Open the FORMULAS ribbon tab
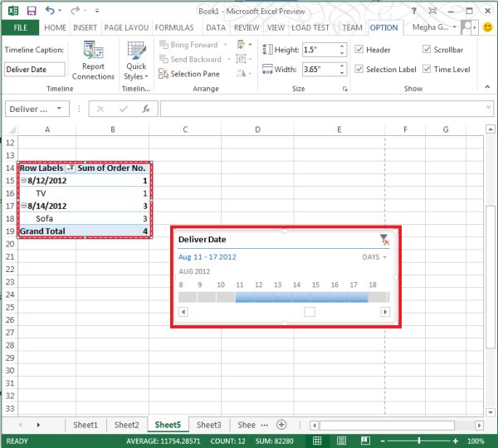Image resolution: width=498 pixels, height=448 pixels. [174, 27]
